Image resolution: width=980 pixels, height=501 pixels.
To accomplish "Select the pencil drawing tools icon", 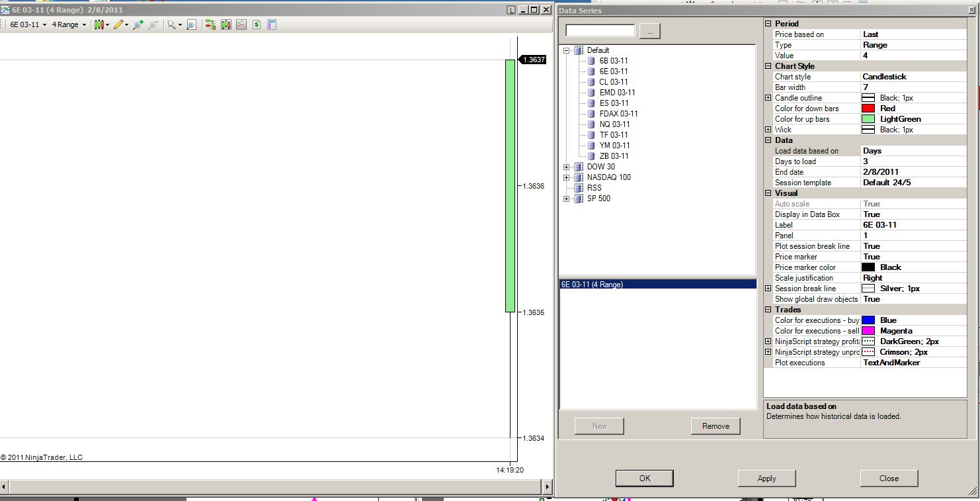I will coord(118,24).
